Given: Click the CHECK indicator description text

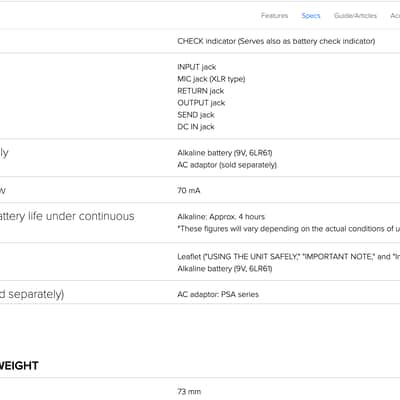Looking at the screenshot, I should [276, 41].
